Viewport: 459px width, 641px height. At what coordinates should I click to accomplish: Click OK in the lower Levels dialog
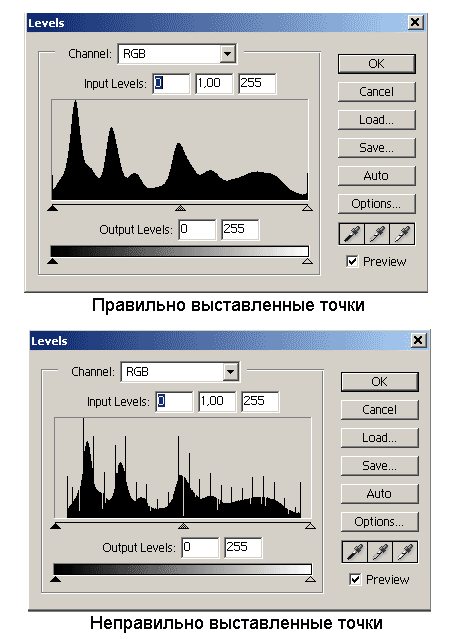click(x=379, y=382)
